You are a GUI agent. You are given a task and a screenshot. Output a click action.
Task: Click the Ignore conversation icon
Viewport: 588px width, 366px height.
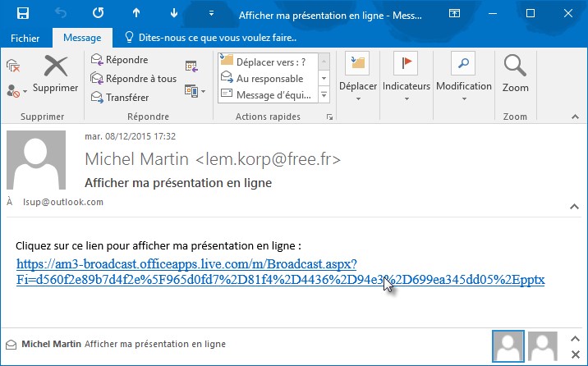click(x=13, y=64)
